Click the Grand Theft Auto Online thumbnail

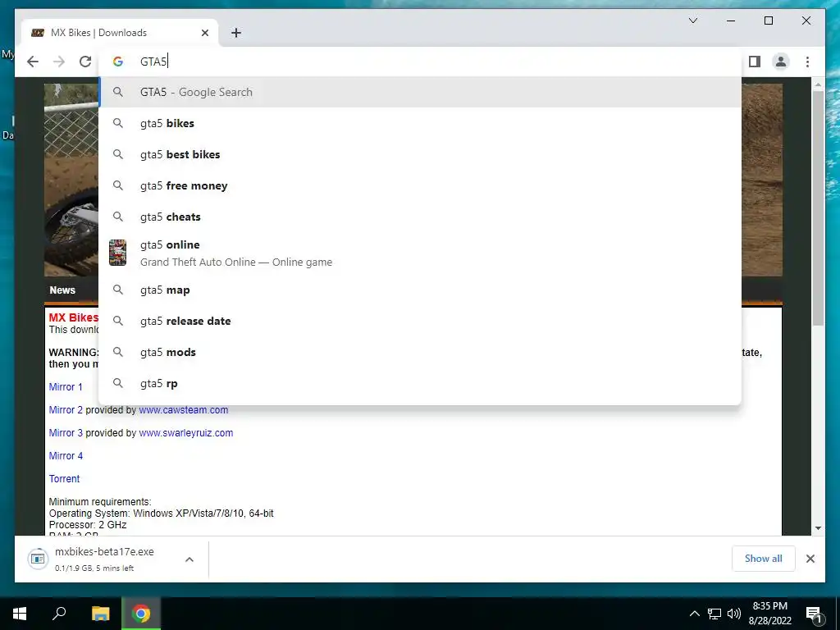[118, 253]
